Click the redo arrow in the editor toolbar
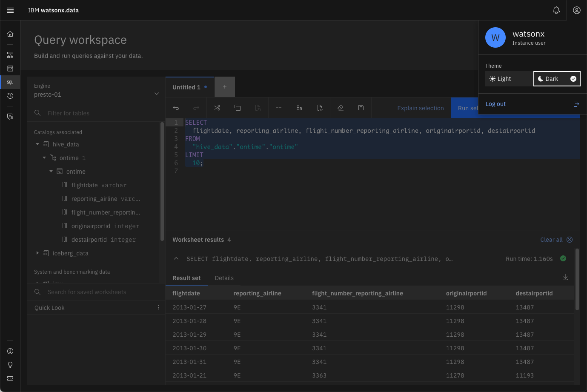The image size is (587, 392). (196, 108)
